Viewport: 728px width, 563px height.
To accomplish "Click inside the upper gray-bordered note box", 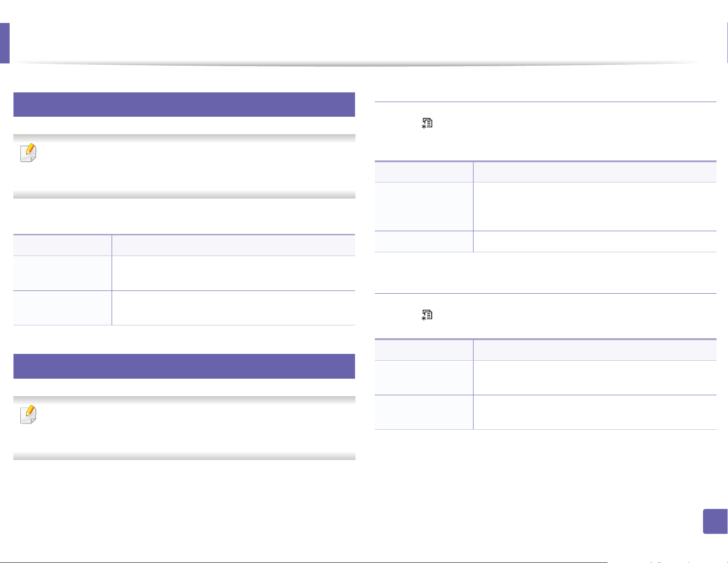I will click(184, 166).
